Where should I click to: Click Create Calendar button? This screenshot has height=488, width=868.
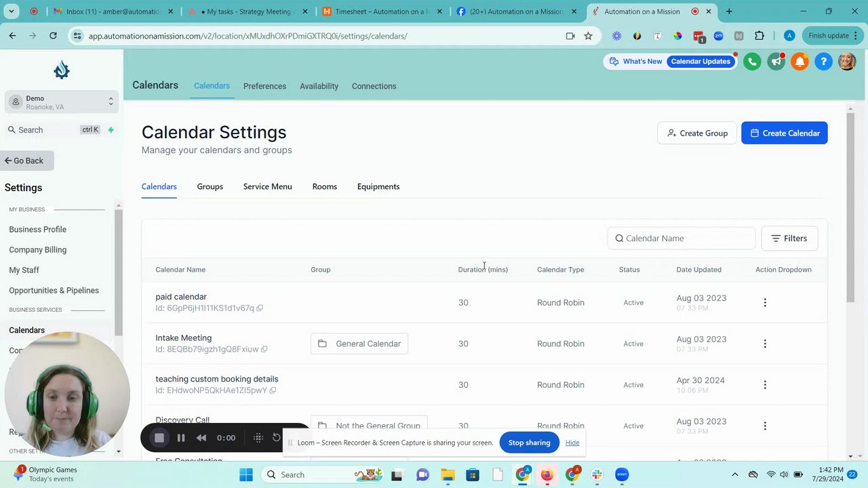pos(785,133)
